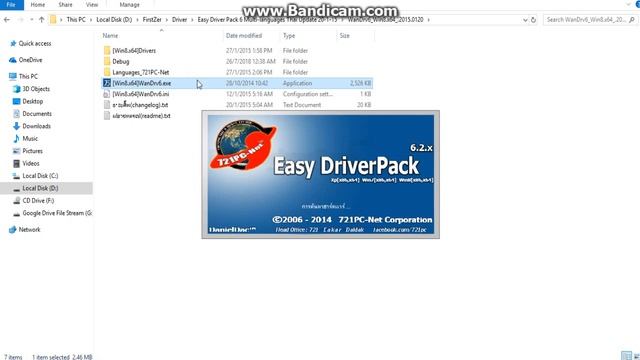Go up one folder level arrow
The height and width of the screenshot is (360, 640).
(x=41, y=20)
